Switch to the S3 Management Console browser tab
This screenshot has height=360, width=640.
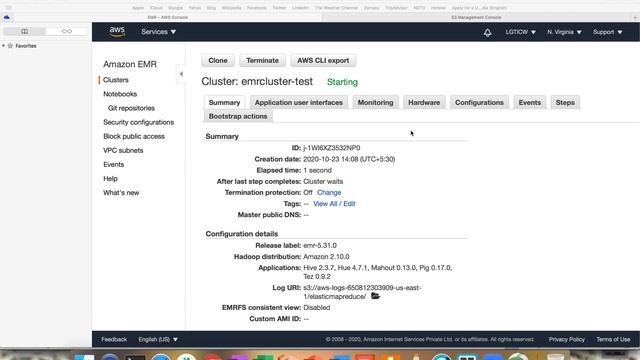click(x=476, y=18)
